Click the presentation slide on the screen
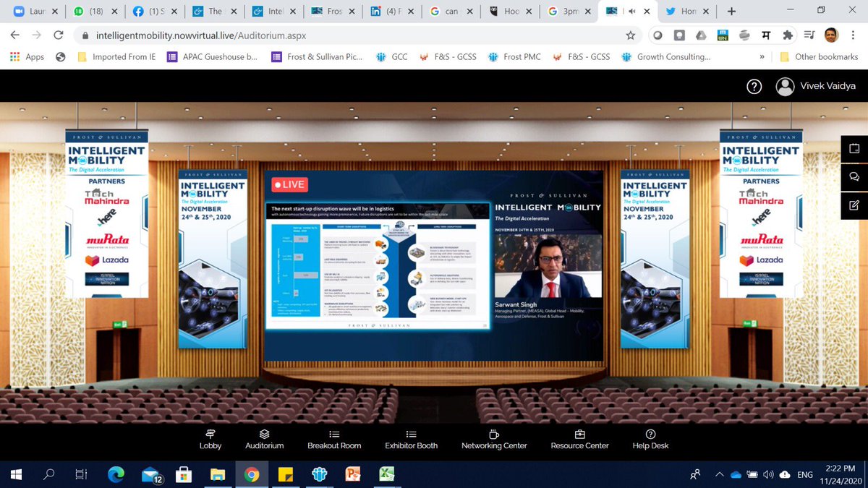Screen dimensions: 868x488 pyautogui.click(x=378, y=267)
